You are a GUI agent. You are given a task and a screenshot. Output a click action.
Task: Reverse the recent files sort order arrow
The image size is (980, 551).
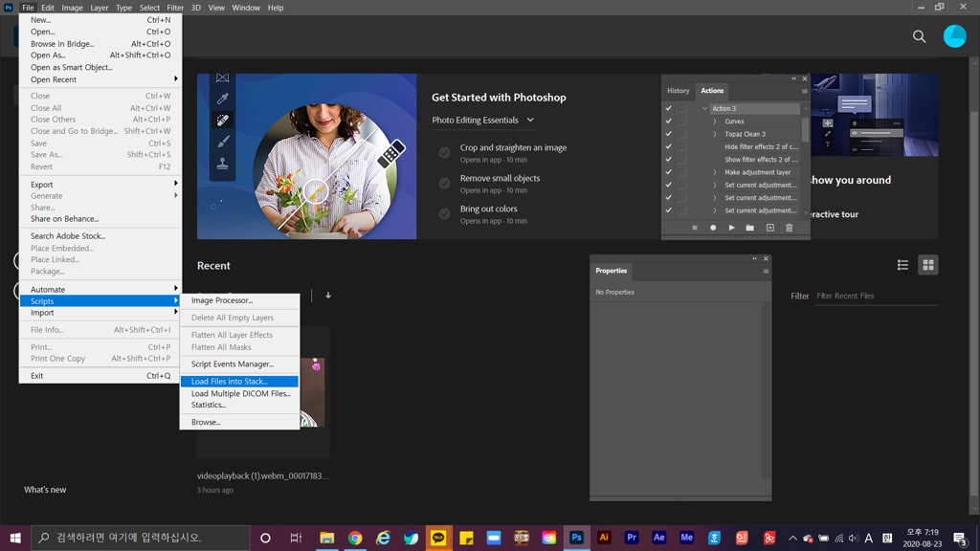[x=328, y=296]
